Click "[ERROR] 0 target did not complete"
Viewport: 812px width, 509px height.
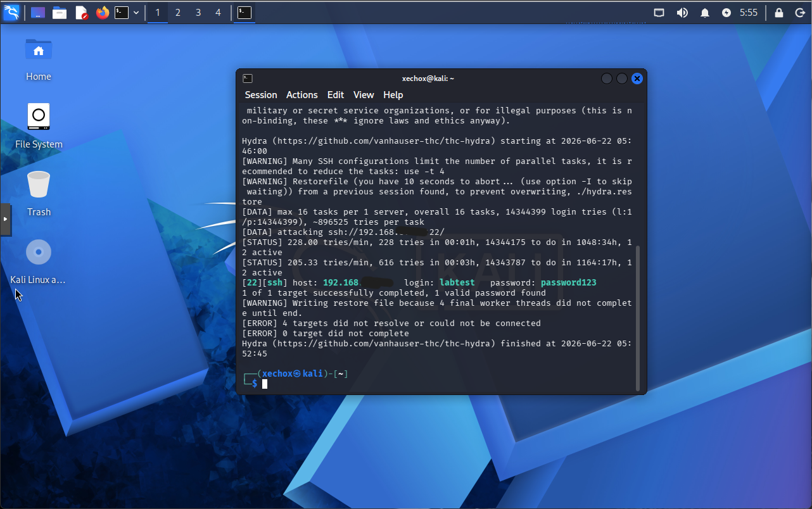(x=326, y=333)
